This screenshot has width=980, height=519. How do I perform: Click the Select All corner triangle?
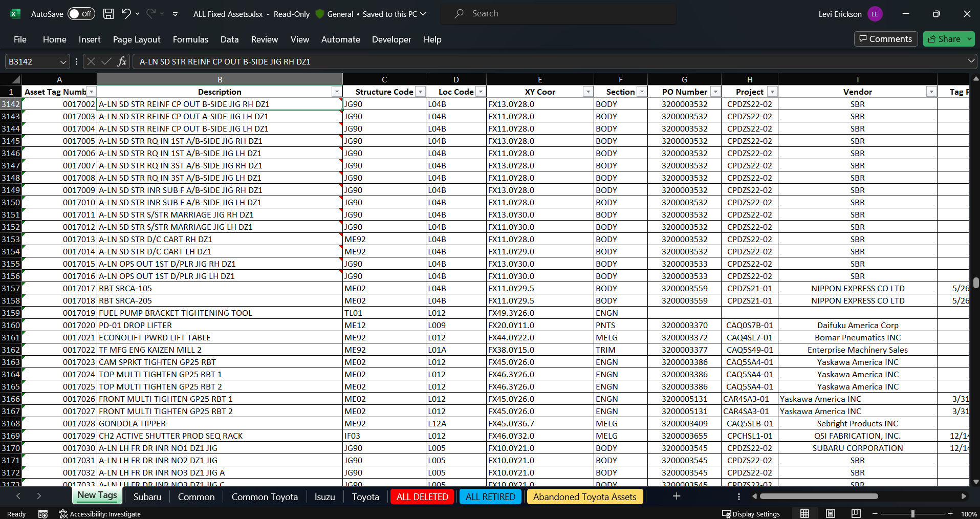[15, 79]
